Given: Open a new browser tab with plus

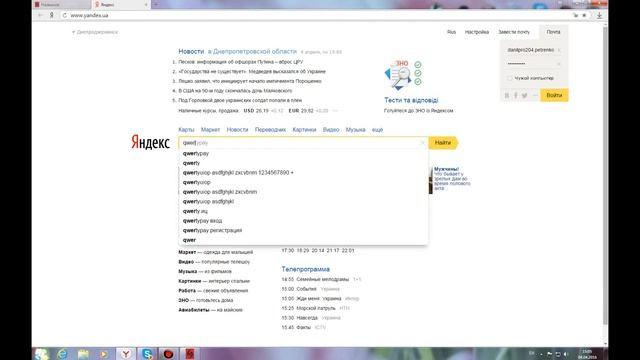Looking at the screenshot, I should 156,4.
